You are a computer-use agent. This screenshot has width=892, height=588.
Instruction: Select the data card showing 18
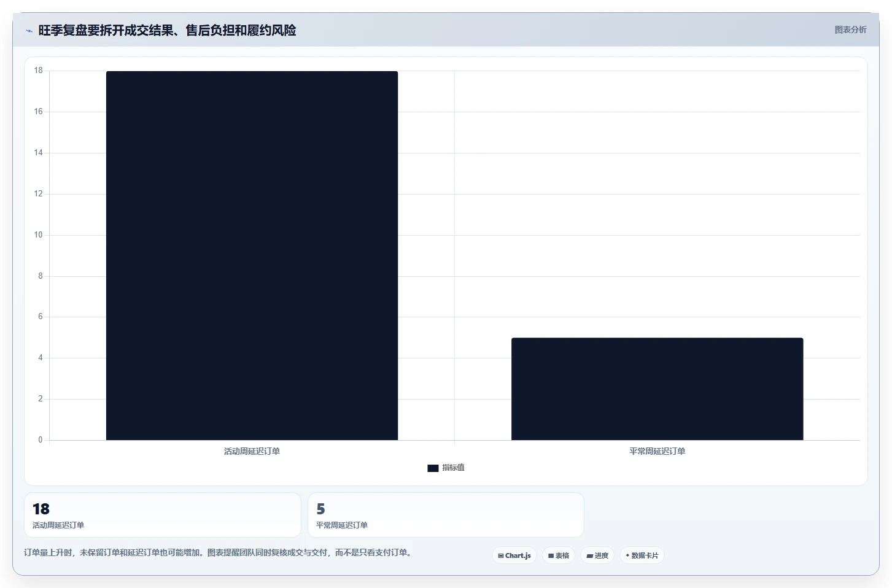point(163,515)
